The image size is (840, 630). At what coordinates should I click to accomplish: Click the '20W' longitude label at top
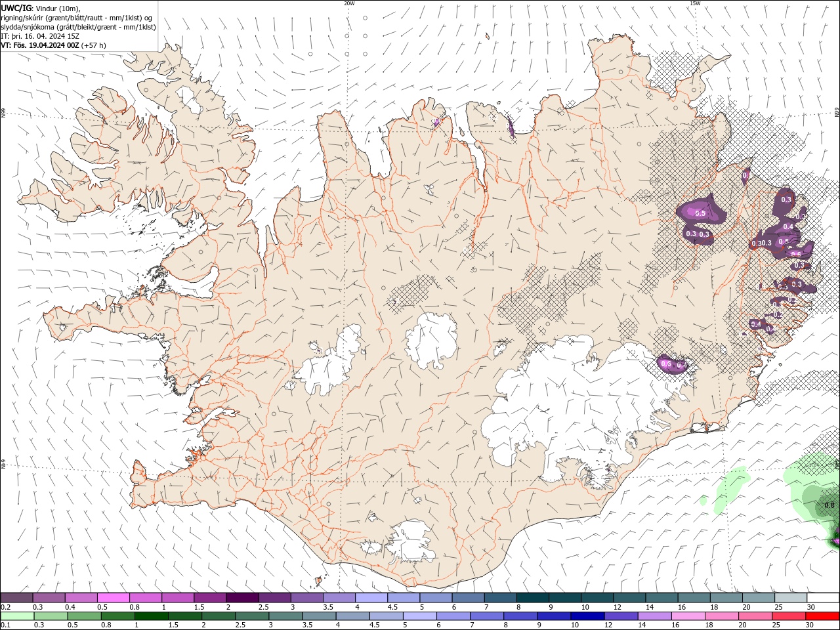(x=350, y=3)
